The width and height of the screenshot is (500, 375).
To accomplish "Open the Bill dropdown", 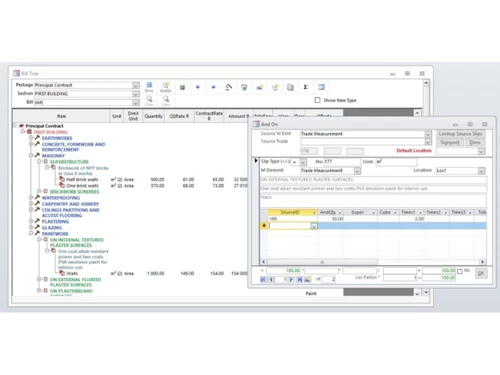I will tap(135, 102).
